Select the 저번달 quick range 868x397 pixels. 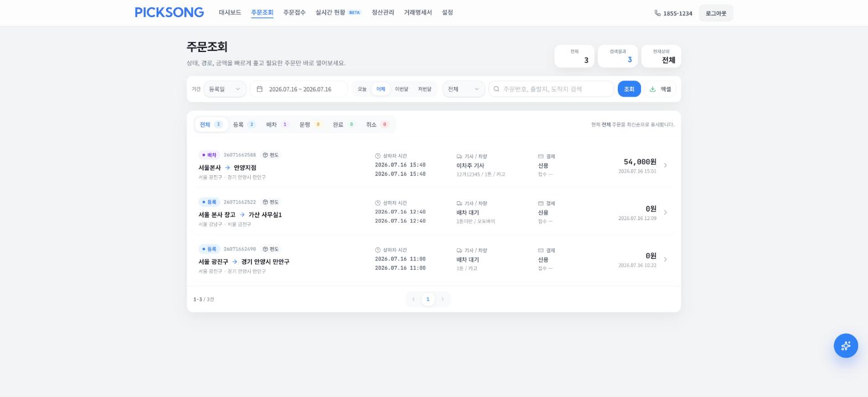425,89
